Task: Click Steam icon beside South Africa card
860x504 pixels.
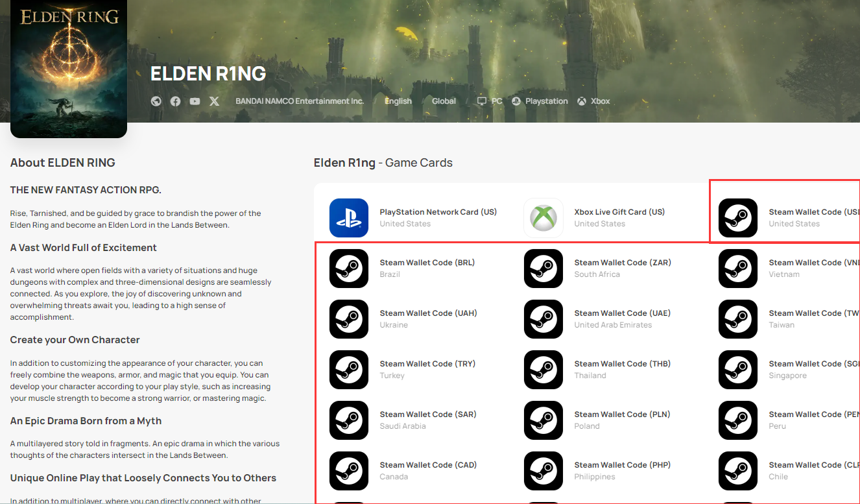Action: 543,269
